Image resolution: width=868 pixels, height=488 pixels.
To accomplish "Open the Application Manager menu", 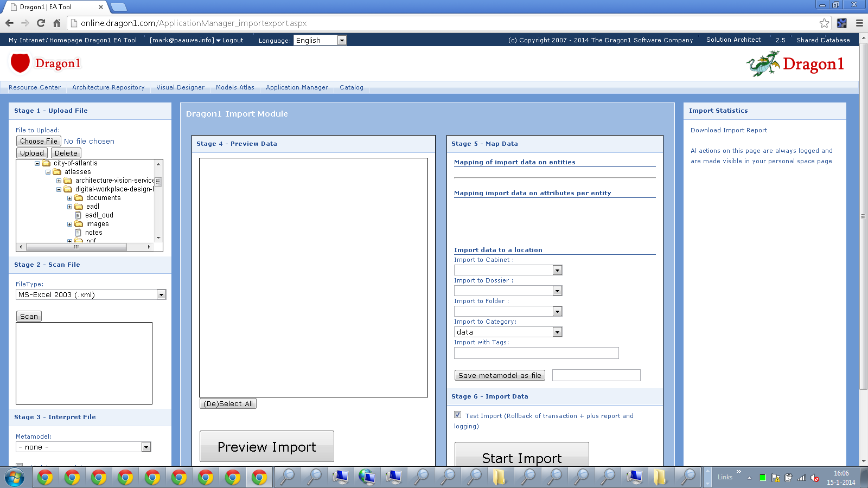I will pyautogui.click(x=297, y=87).
